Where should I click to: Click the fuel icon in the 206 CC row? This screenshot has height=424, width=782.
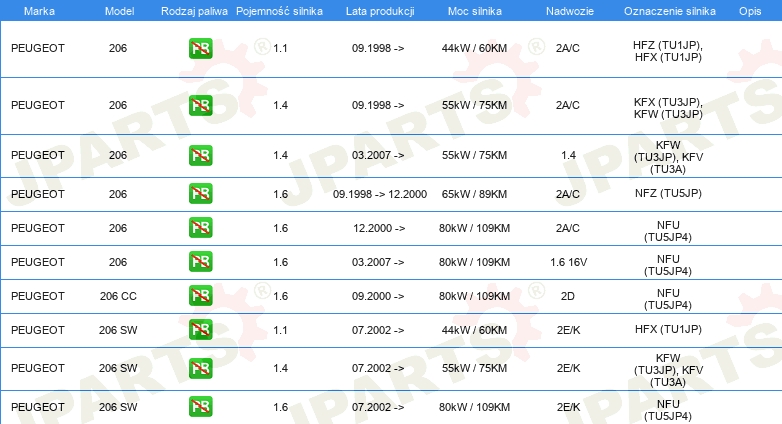tap(200, 295)
